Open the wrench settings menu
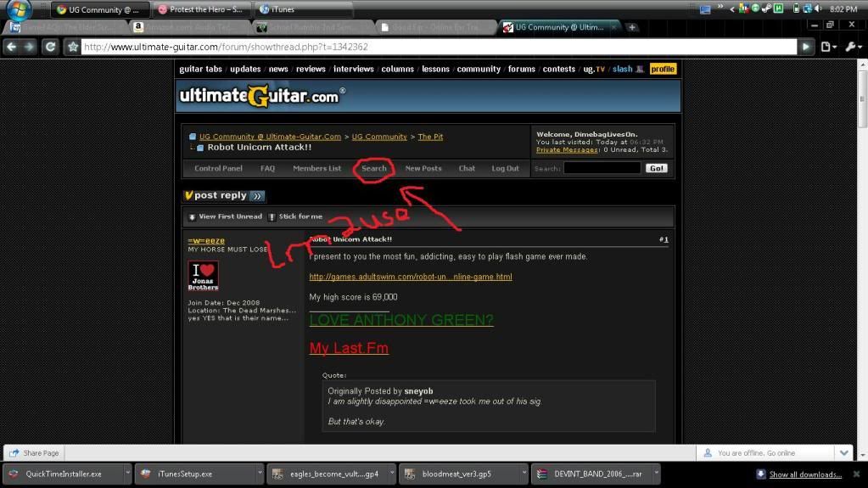Image resolution: width=868 pixels, height=488 pixels. [853, 47]
